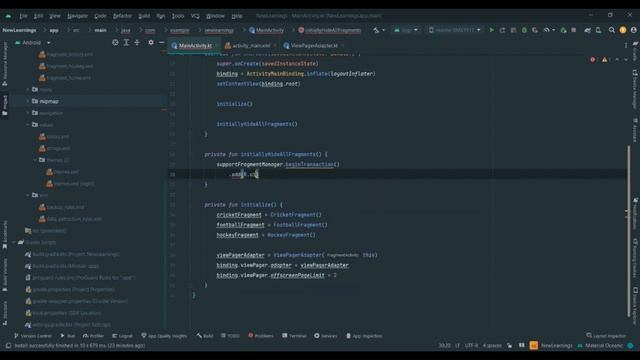Run the app with the green play button
The width and height of the screenshot is (640, 360).
click(x=491, y=30)
